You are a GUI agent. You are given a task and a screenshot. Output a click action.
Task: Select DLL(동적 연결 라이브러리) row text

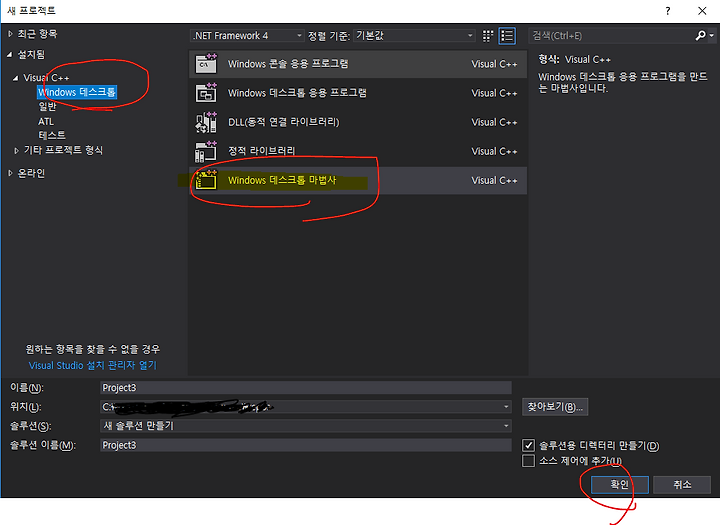coord(283,122)
